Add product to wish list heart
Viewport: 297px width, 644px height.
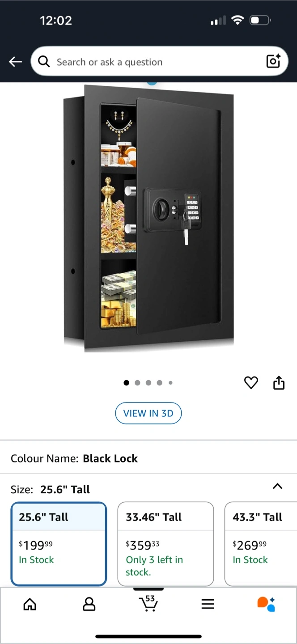click(251, 383)
